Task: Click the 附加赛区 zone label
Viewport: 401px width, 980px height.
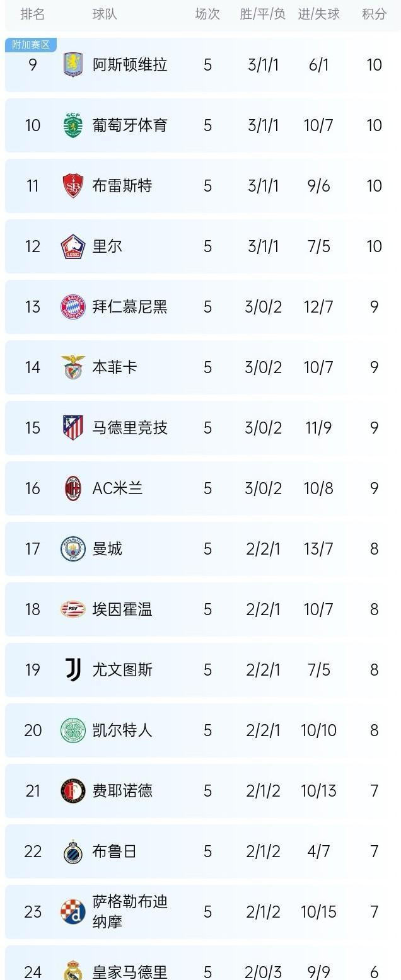Action: (x=31, y=45)
